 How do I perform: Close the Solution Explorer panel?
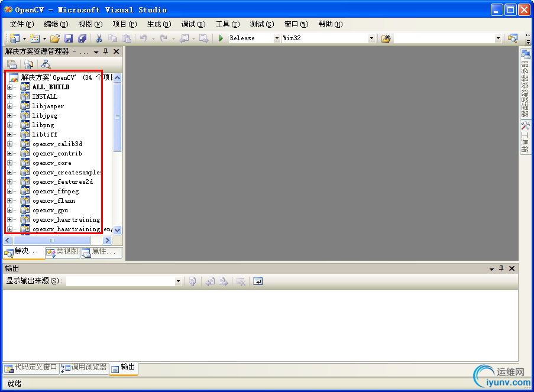(116, 51)
